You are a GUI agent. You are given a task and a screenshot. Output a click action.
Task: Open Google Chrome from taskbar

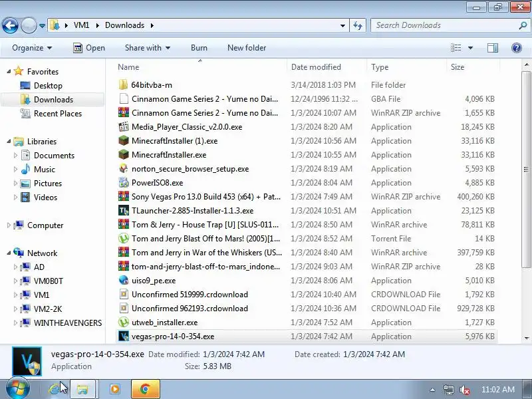click(x=145, y=389)
